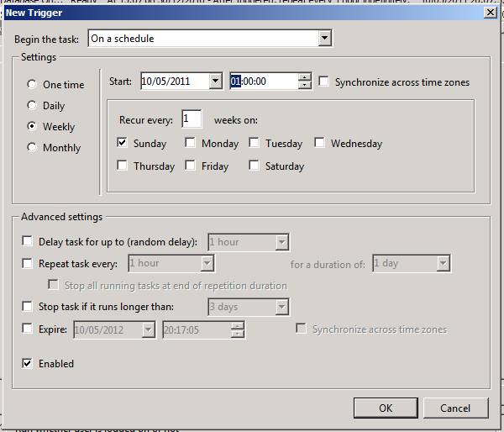Enable Synchronize across time zones for Start
The image size is (504, 432).
324,82
